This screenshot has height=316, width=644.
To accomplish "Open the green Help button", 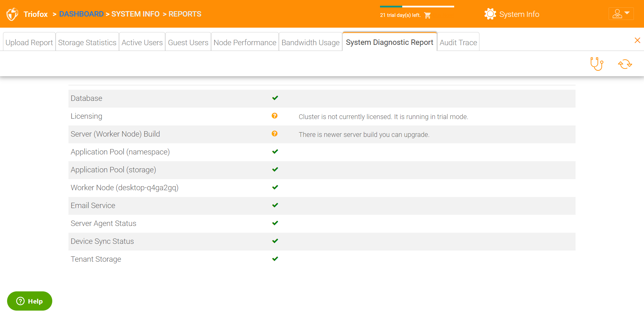I will pyautogui.click(x=30, y=301).
